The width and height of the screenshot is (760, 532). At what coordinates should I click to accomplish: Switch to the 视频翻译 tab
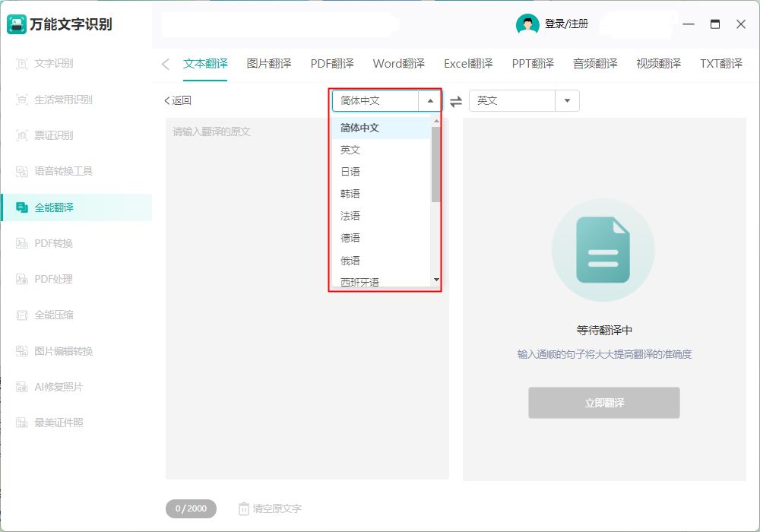pos(659,64)
